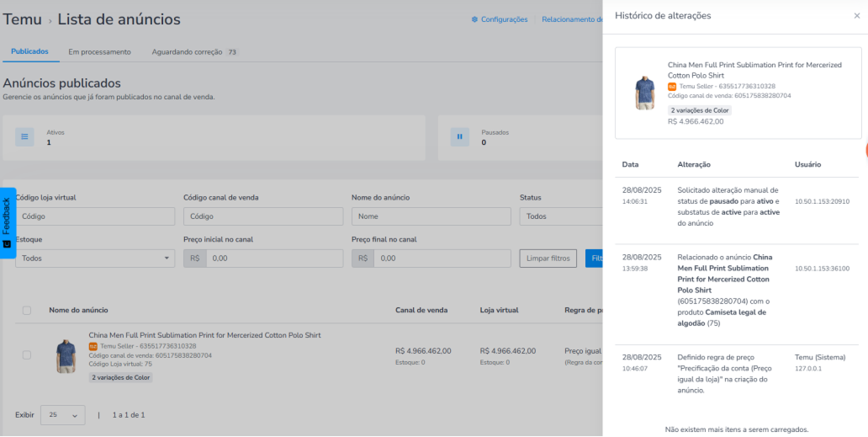Click polo shirt thumbnail in history panel

coord(645,93)
